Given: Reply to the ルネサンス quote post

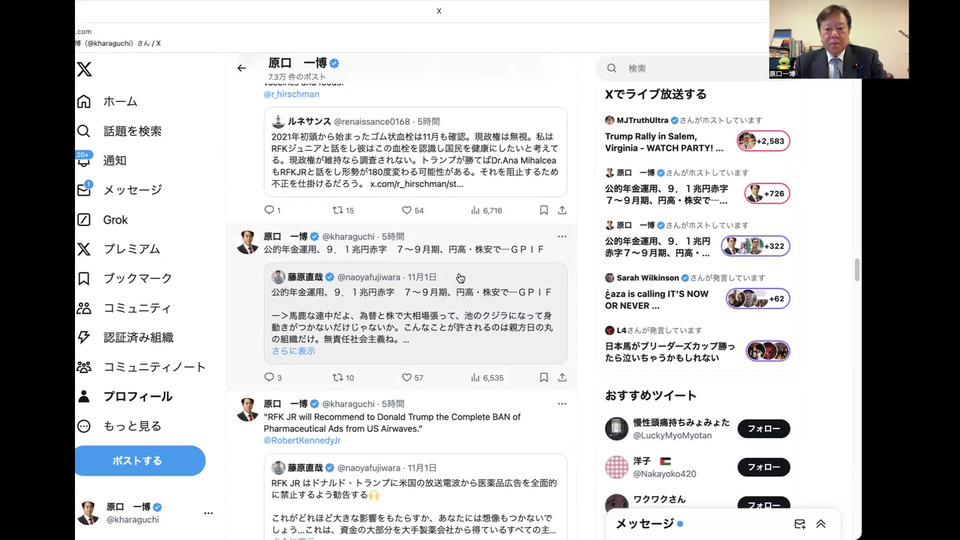Looking at the screenshot, I should 272,210.
